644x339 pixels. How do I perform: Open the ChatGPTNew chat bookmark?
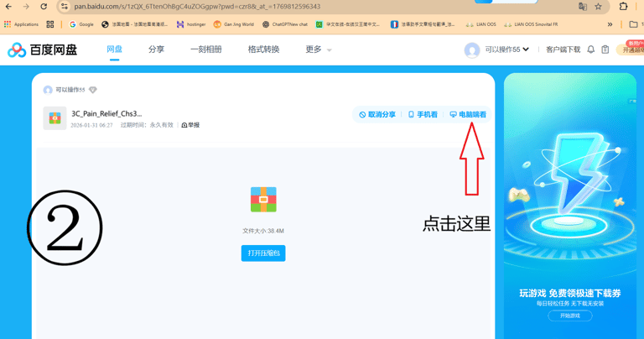point(285,24)
